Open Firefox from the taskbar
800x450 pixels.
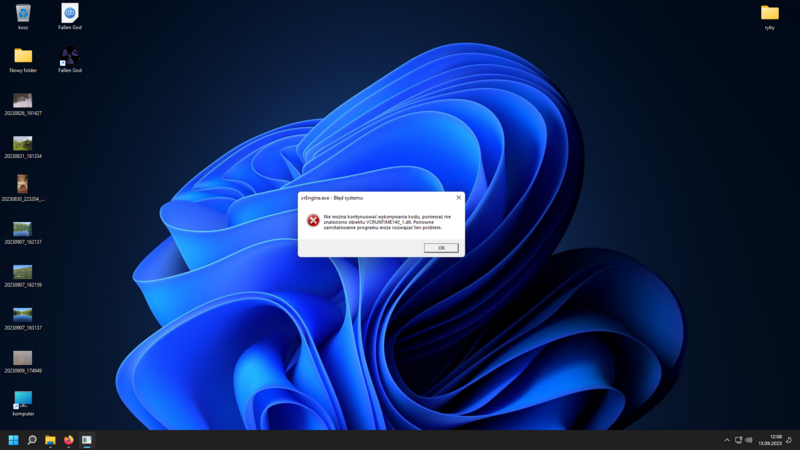[68, 440]
